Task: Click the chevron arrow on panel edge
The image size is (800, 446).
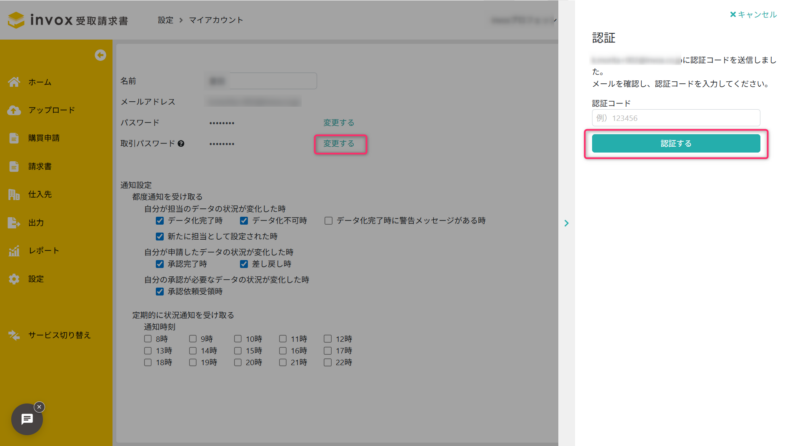Action: (x=566, y=223)
